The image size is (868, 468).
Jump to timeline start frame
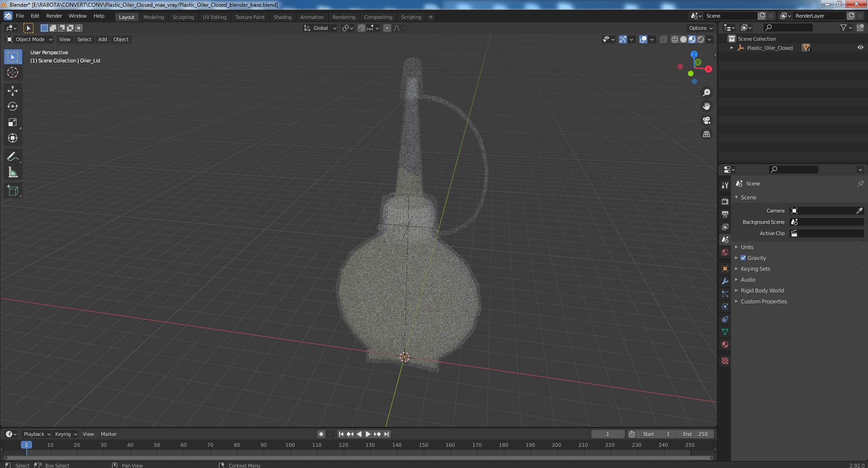point(341,434)
